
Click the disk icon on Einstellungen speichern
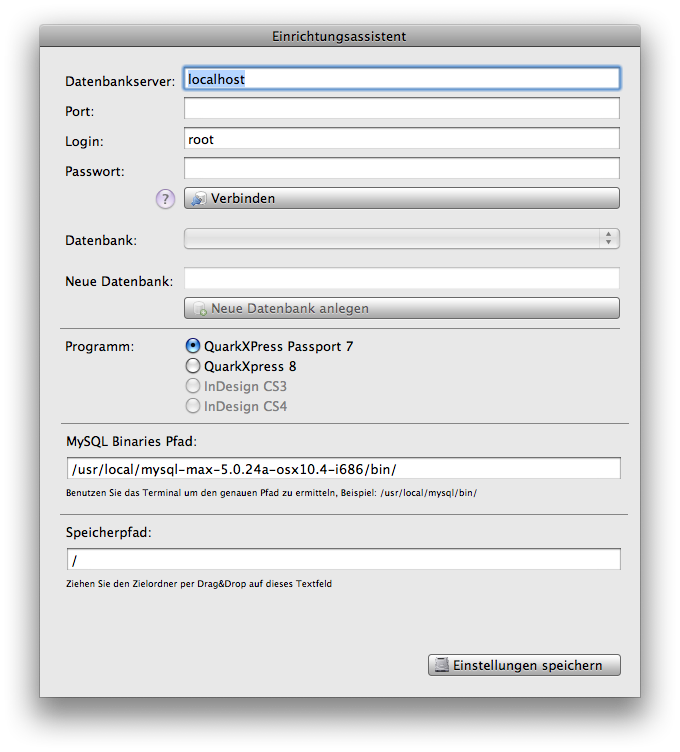pyautogui.click(x=440, y=666)
